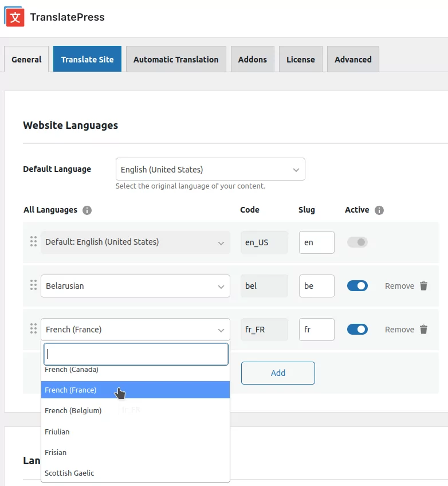Collapse the French (France) language dropdown
The image size is (448, 486).
click(135, 330)
